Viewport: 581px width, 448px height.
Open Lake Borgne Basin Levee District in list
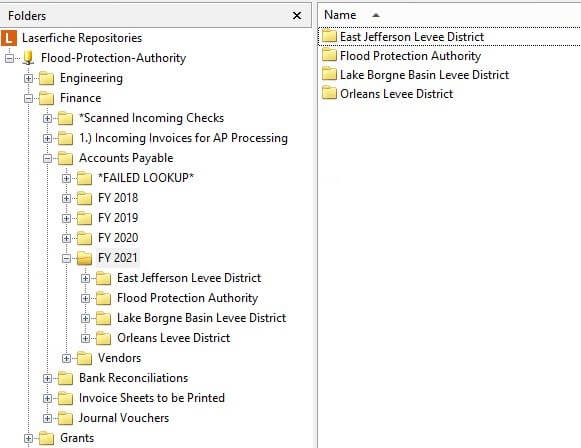[424, 74]
